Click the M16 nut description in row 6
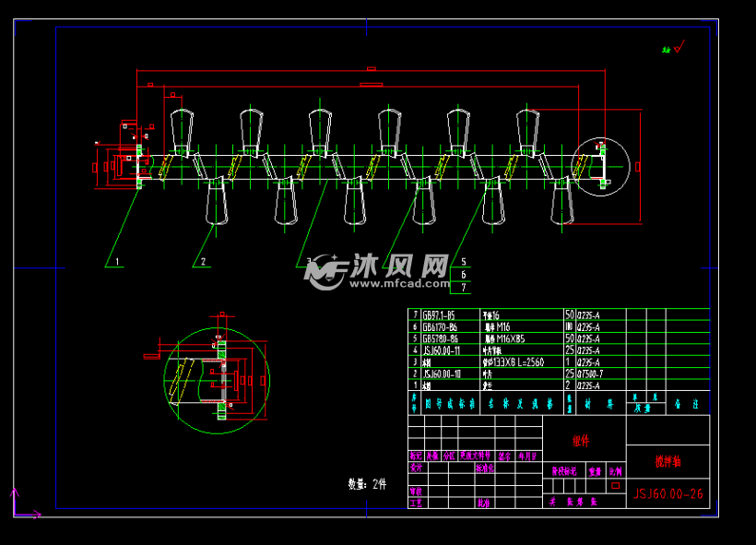 (497, 327)
